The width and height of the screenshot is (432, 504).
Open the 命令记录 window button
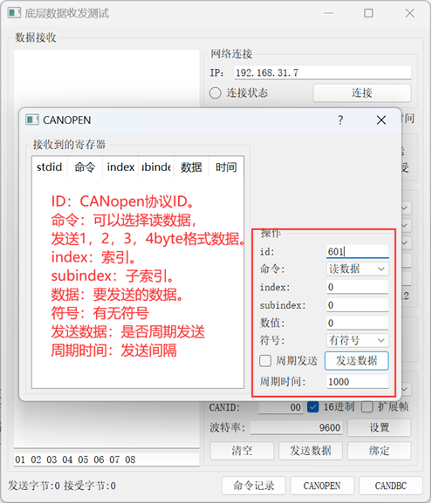253,486
